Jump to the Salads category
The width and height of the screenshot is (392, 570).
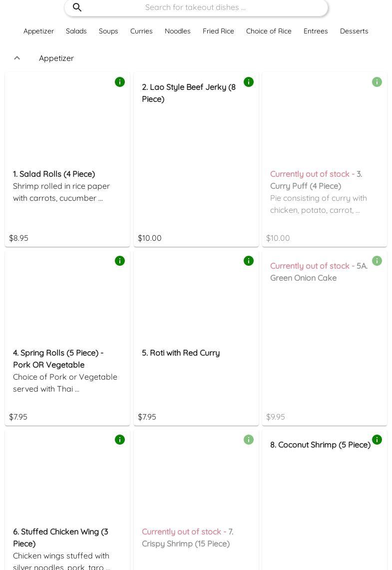(76, 31)
